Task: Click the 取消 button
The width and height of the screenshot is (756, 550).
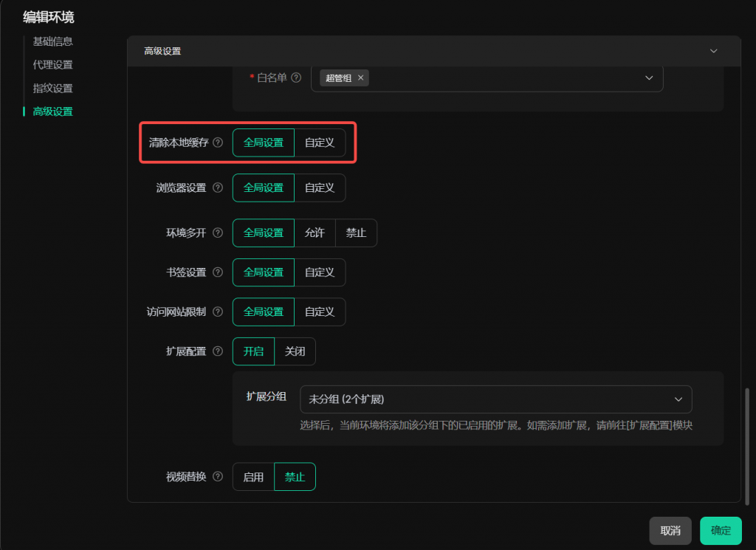Action: (x=670, y=531)
